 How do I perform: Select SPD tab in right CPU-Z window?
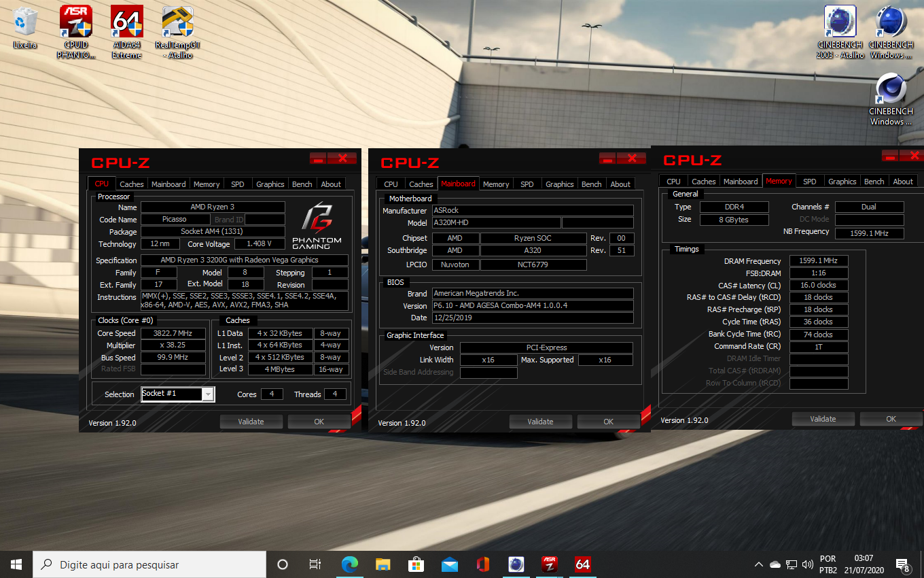809,181
